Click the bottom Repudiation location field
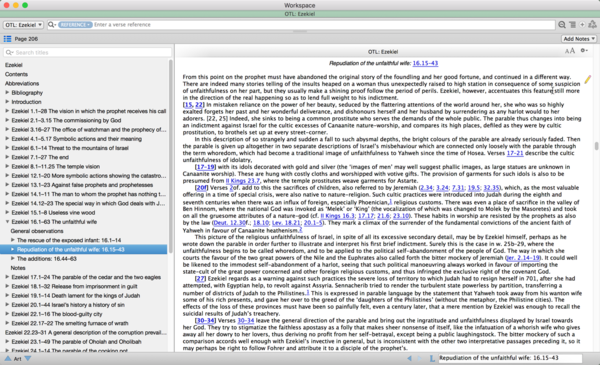This screenshot has height=365, width=600. [x=510, y=358]
